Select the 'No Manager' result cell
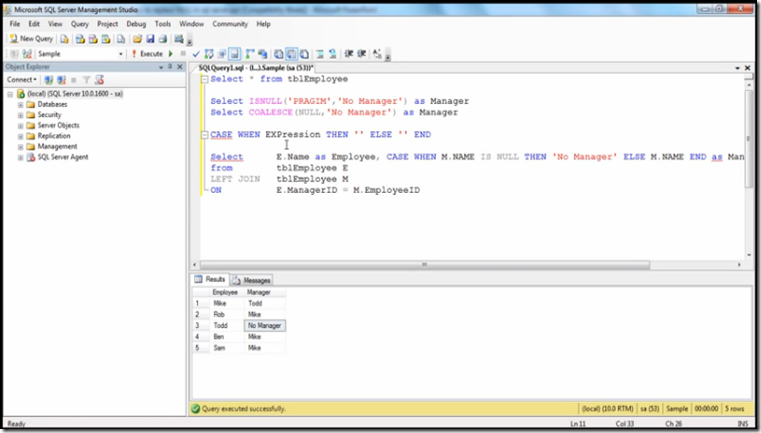Screen dimensions: 761x433 (x=265, y=326)
